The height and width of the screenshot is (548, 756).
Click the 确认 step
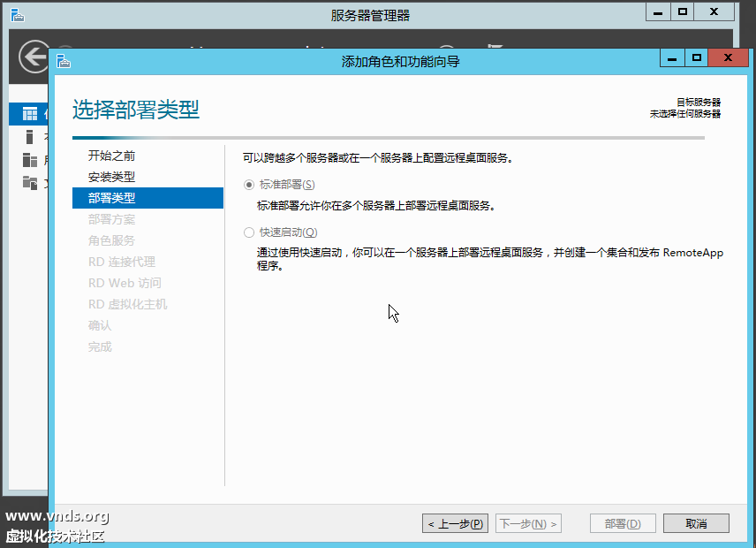pyautogui.click(x=100, y=325)
